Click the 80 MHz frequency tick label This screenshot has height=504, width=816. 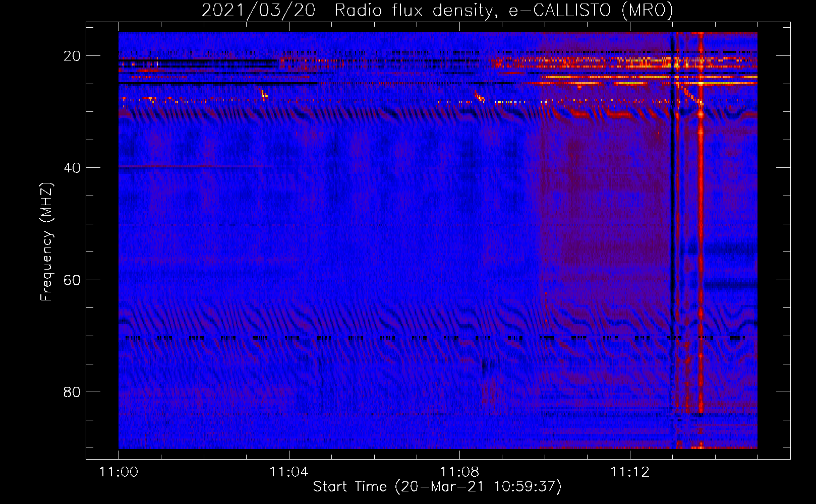pos(72,392)
